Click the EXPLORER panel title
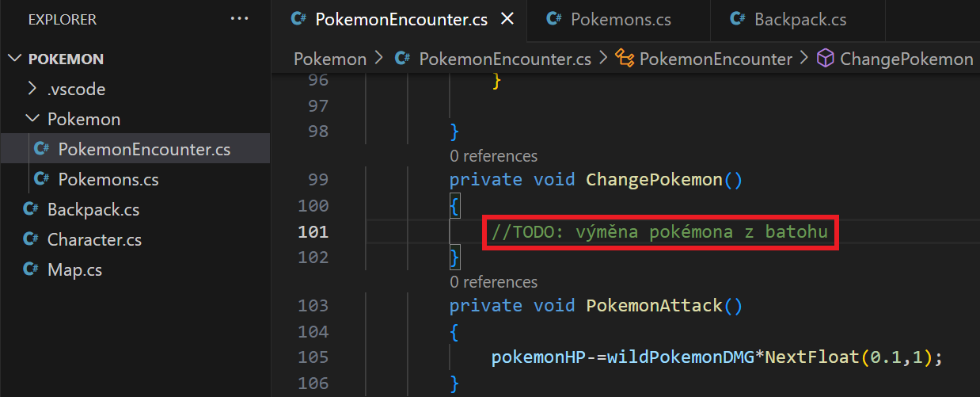 pos(62,19)
